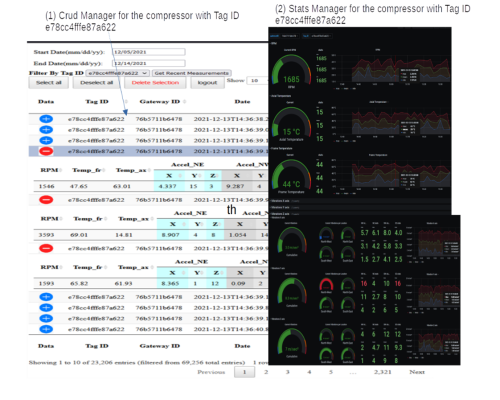Collapse the highlighted row's red minus icon

pos(46,151)
